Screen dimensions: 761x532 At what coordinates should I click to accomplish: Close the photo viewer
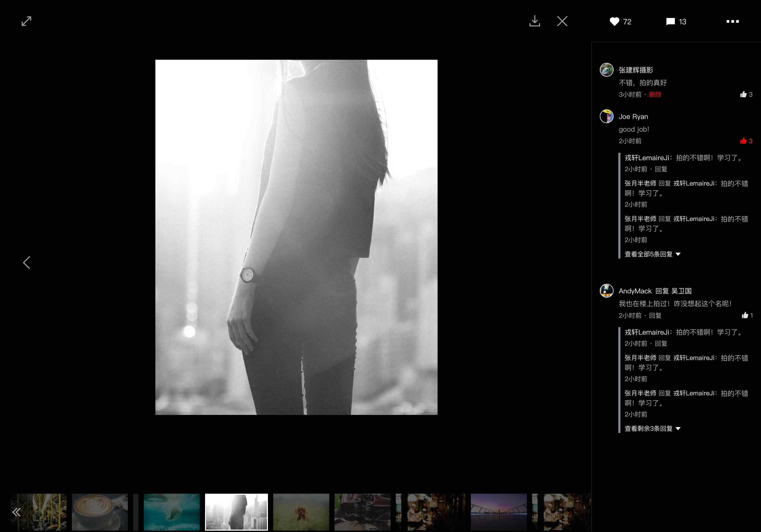coord(562,21)
